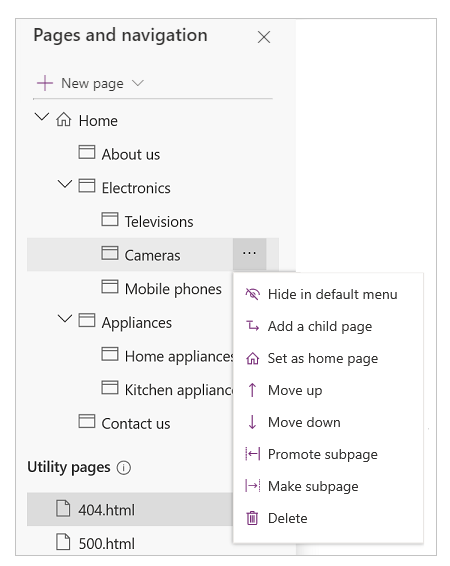Click the Home house icon
The height and width of the screenshot is (566, 450).
64,119
